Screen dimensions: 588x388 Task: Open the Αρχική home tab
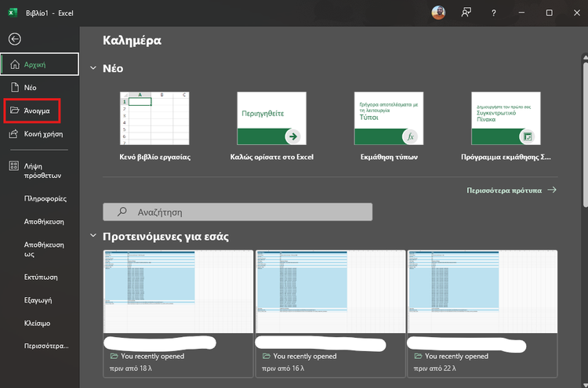[40, 64]
